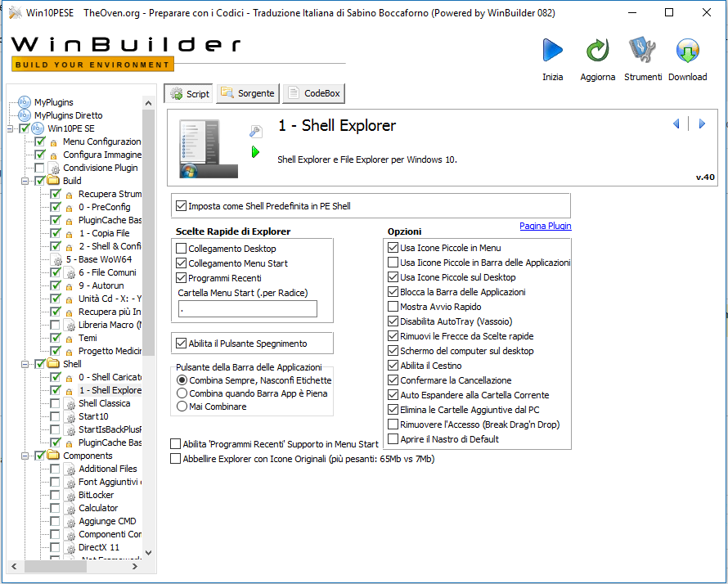The width and height of the screenshot is (728, 584).
Task: Select Mai Combinare radio button
Action: (182, 407)
